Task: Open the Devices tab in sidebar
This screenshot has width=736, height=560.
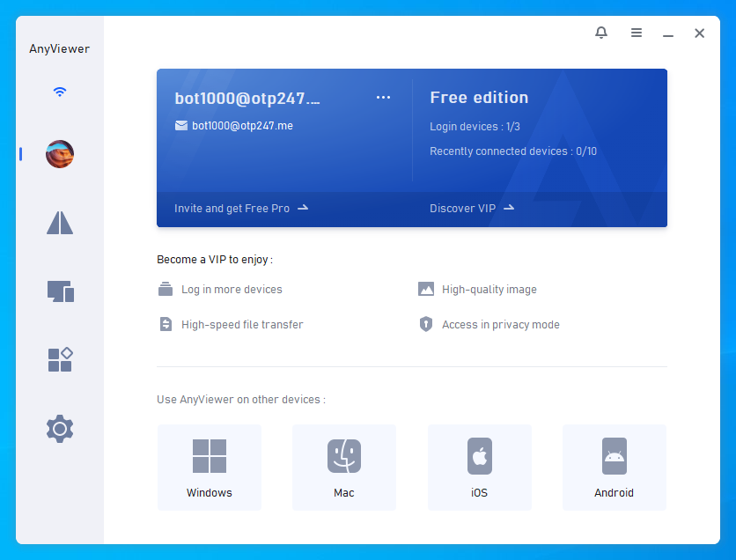Action: pyautogui.click(x=60, y=291)
